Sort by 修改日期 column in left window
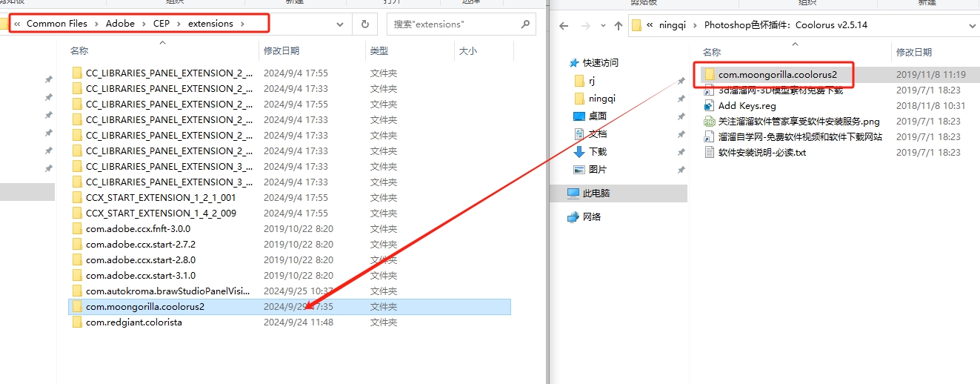The width and height of the screenshot is (980, 384). point(281,51)
